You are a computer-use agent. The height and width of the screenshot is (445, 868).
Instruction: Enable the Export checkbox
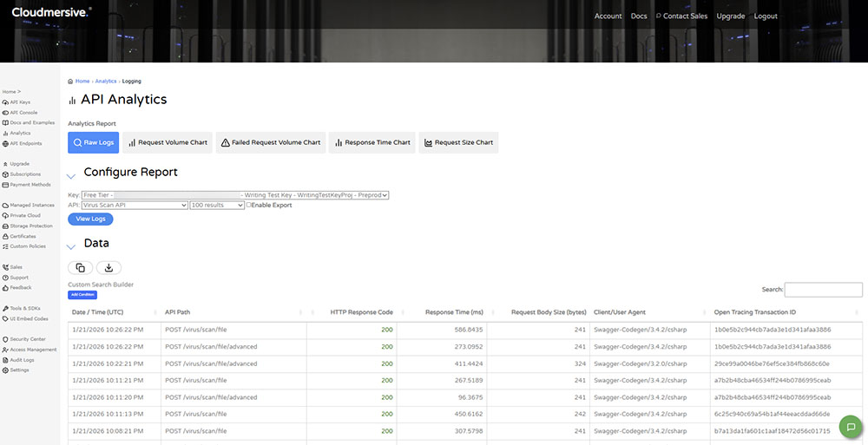pyautogui.click(x=250, y=206)
